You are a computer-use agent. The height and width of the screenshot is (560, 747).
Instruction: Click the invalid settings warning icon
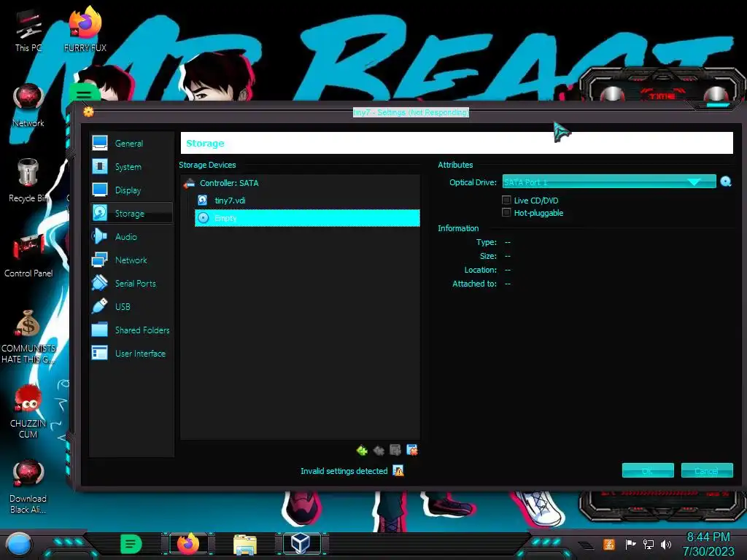pos(398,471)
